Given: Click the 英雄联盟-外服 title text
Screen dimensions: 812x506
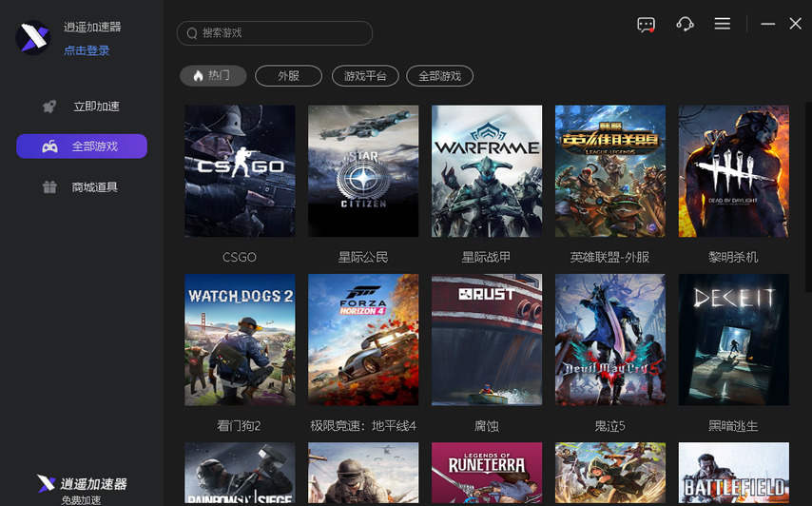Looking at the screenshot, I should (609, 257).
